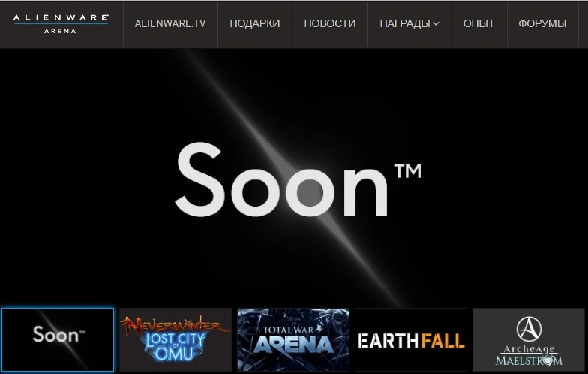
Task: Go to the ПОДАРКИ page
Action: [x=255, y=24]
